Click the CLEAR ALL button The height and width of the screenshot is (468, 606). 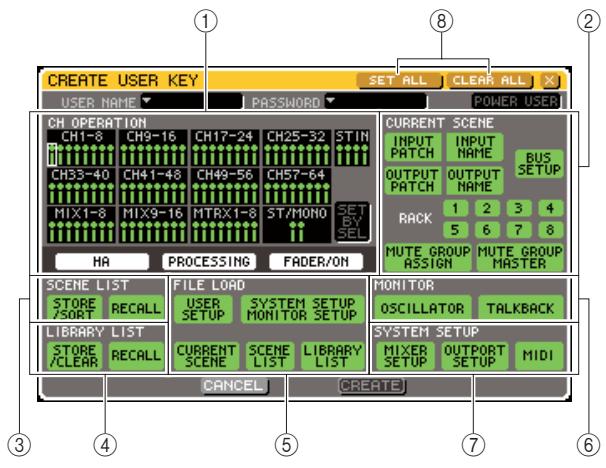(x=489, y=81)
